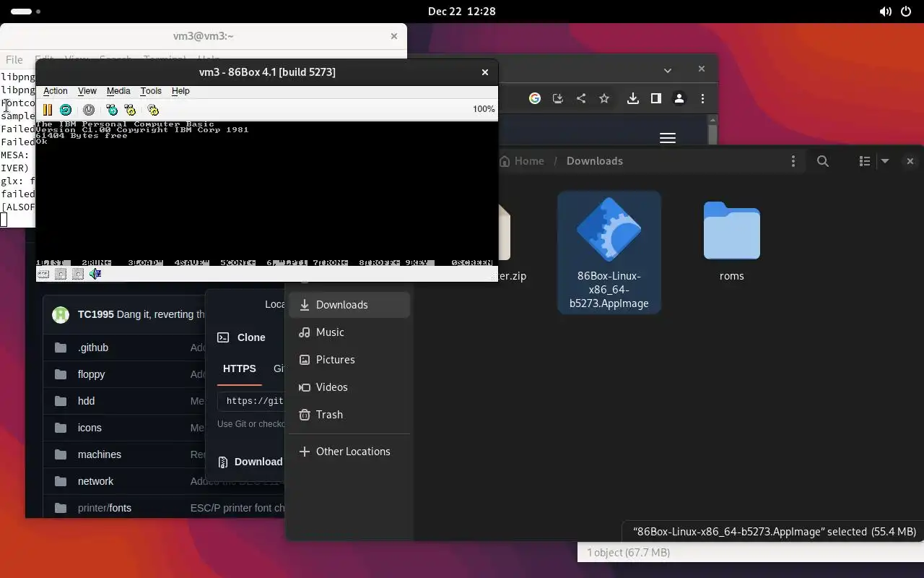Open the View menu in 86Box
924x578 pixels.
tap(87, 91)
